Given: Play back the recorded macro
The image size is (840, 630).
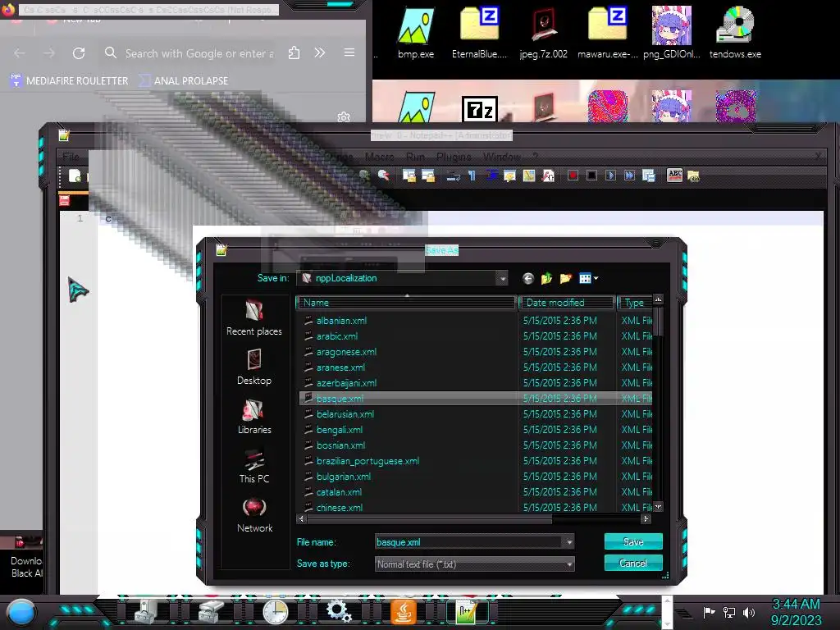Looking at the screenshot, I should [x=610, y=176].
